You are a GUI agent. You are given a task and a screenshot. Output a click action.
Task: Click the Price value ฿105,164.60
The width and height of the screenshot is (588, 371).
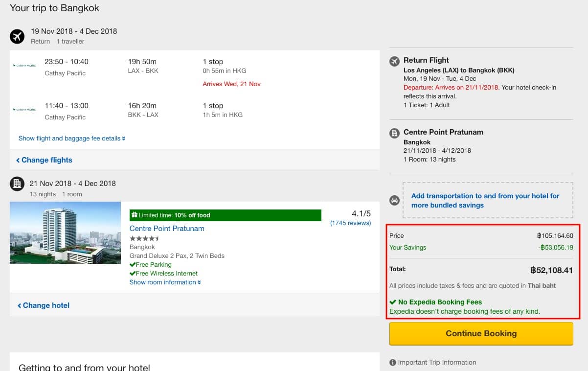click(x=555, y=236)
